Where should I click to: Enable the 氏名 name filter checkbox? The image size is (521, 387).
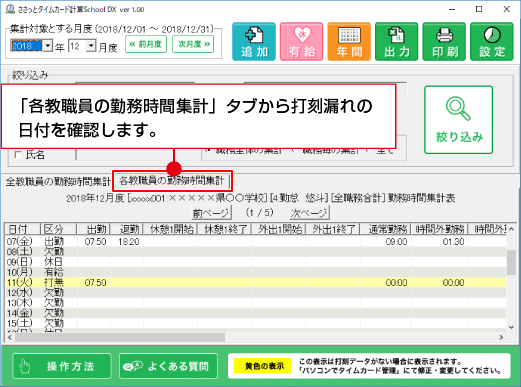click(x=18, y=155)
